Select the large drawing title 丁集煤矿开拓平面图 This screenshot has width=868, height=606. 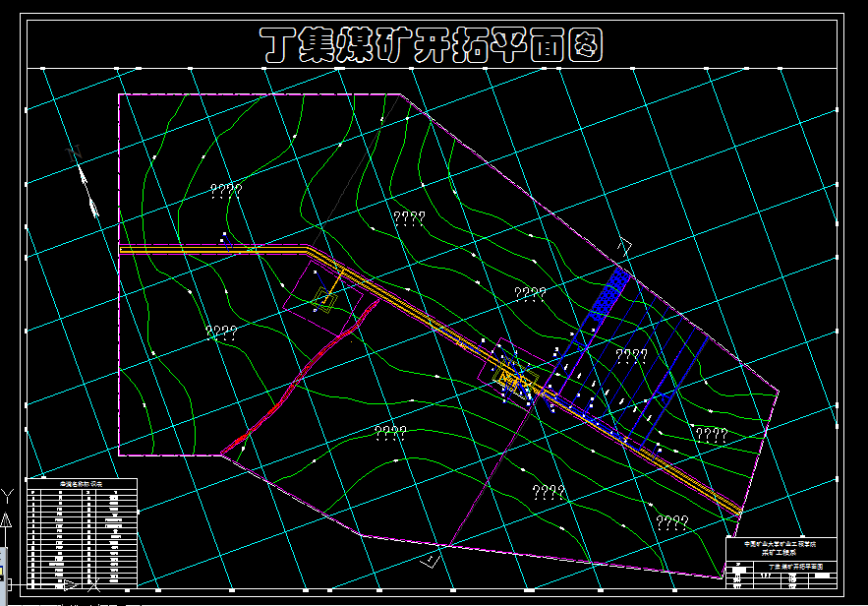pos(432,45)
